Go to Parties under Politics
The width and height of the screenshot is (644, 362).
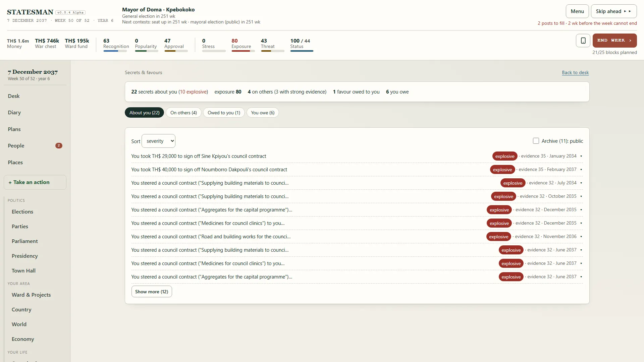point(20,227)
